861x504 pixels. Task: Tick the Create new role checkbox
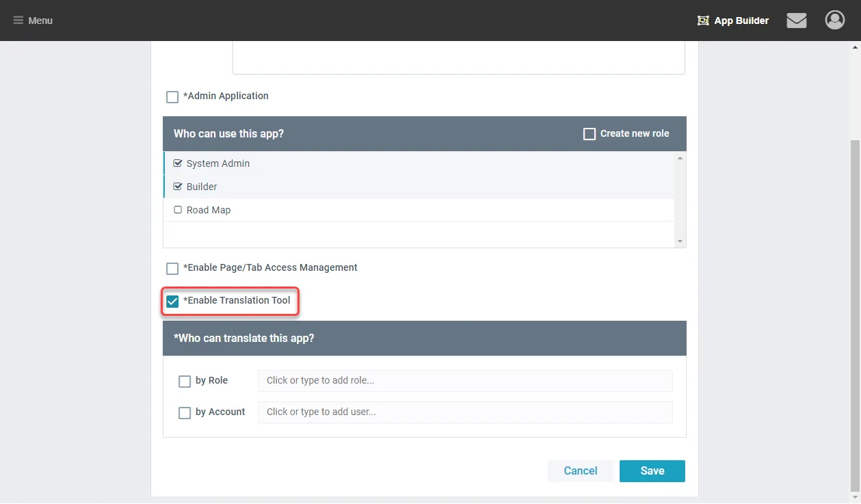pyautogui.click(x=589, y=134)
